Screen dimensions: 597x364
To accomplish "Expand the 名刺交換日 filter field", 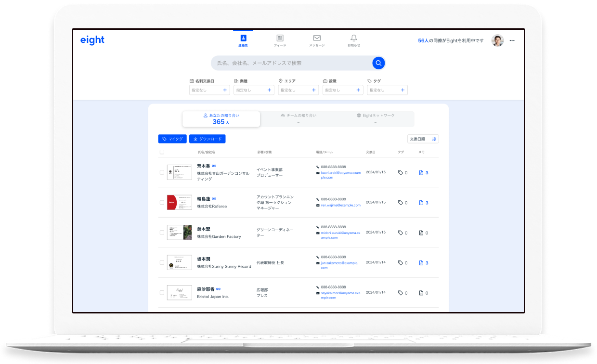I will coord(209,90).
